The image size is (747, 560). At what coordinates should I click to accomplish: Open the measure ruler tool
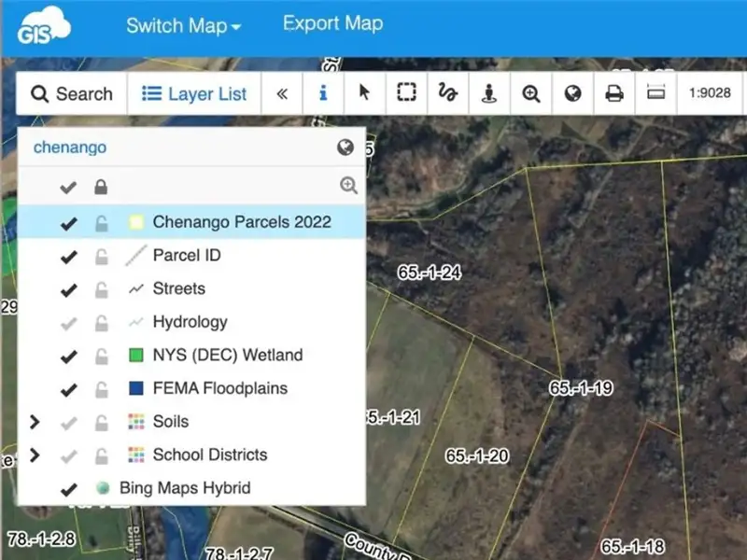point(655,94)
